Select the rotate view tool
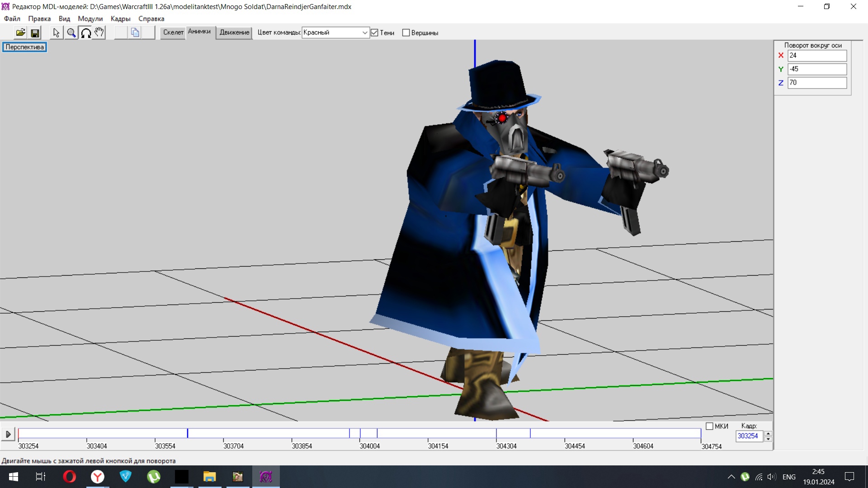Image resolution: width=868 pixels, height=488 pixels. (85, 33)
